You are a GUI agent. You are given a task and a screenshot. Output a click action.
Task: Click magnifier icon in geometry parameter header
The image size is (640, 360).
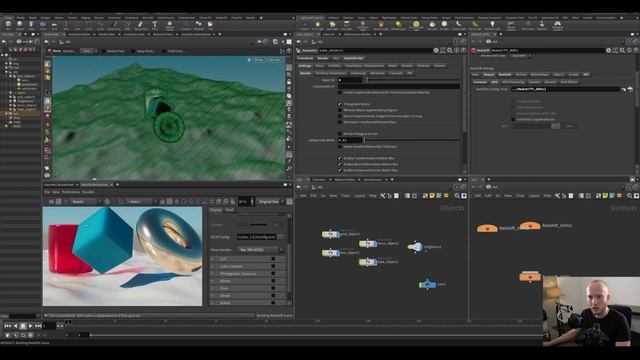tap(450, 50)
